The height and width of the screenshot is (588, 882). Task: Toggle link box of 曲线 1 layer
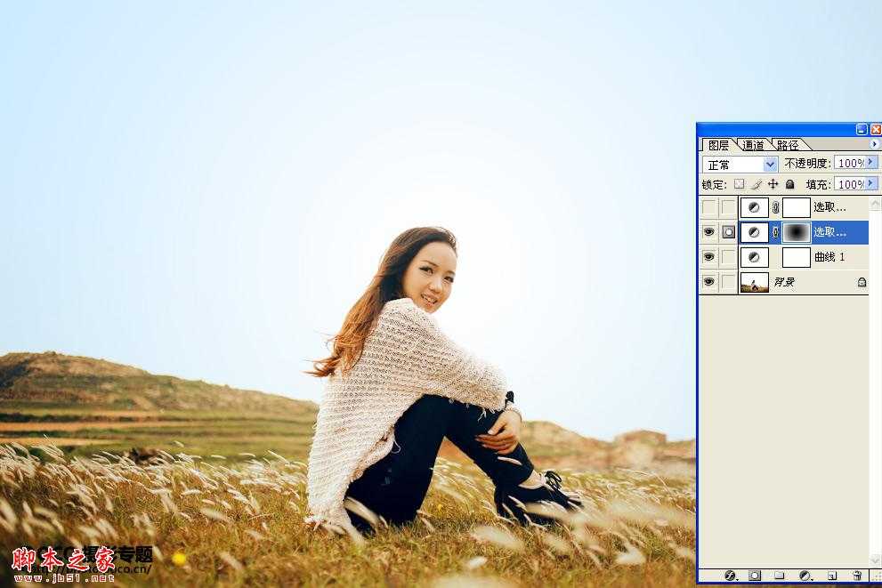[x=728, y=257]
